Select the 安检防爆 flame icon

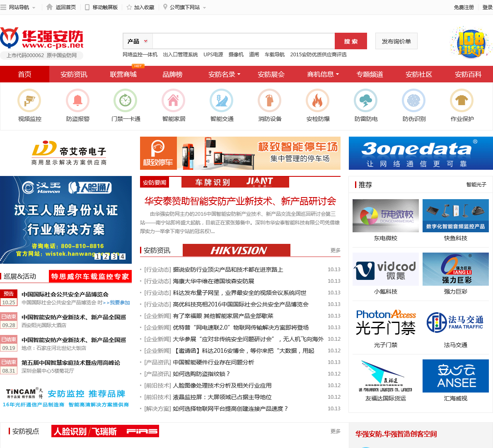click(x=318, y=101)
